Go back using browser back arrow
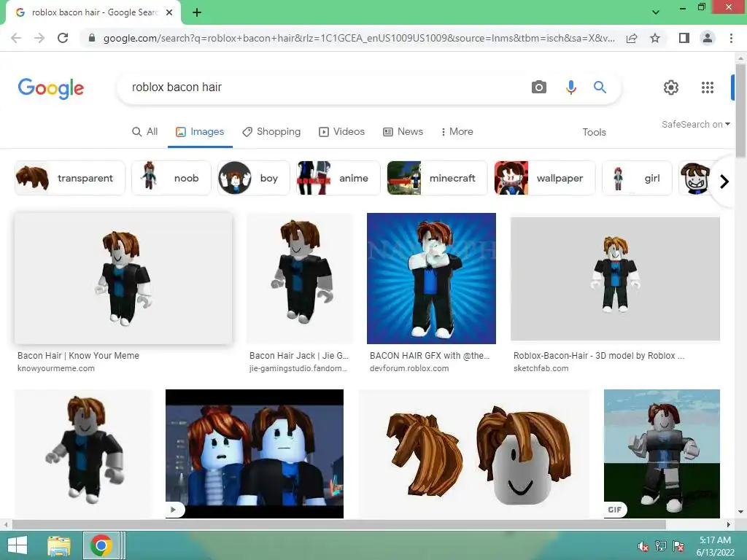This screenshot has height=560, width=747. [x=16, y=38]
